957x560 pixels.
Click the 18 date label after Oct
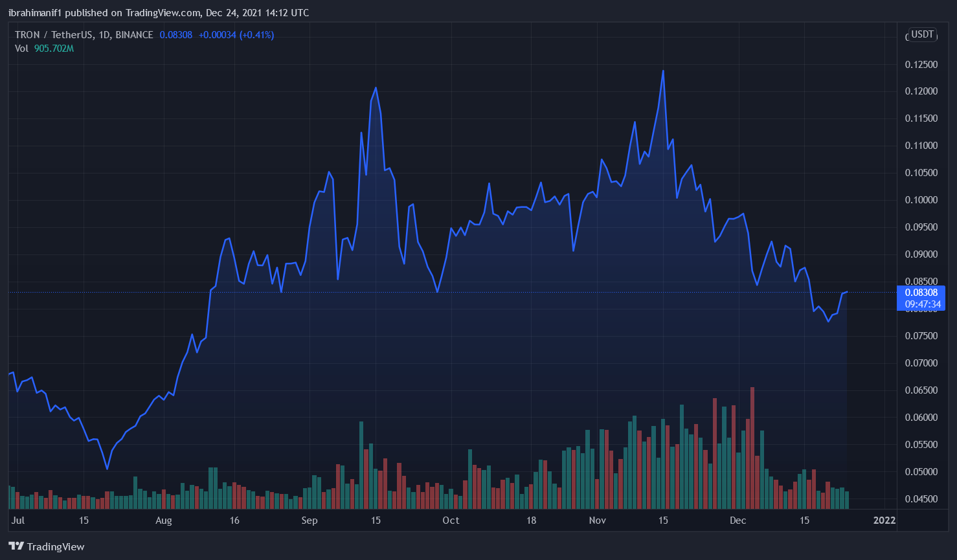[531, 521]
